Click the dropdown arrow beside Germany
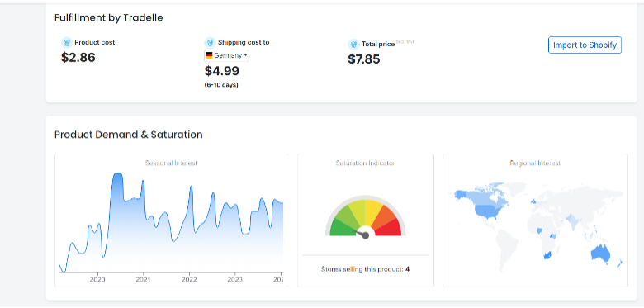This screenshot has width=644, height=308. pos(245,55)
